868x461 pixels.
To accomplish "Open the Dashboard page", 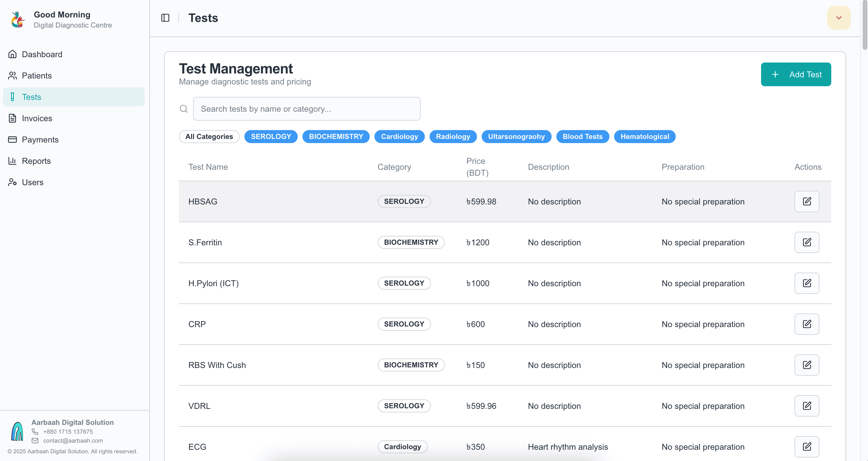I will (73, 54).
